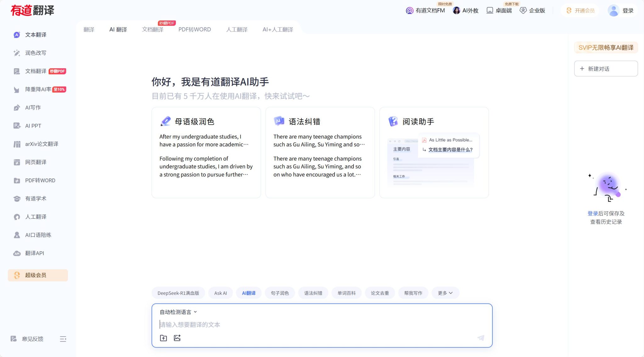Select 润色改写 in the sidebar

pos(35,53)
